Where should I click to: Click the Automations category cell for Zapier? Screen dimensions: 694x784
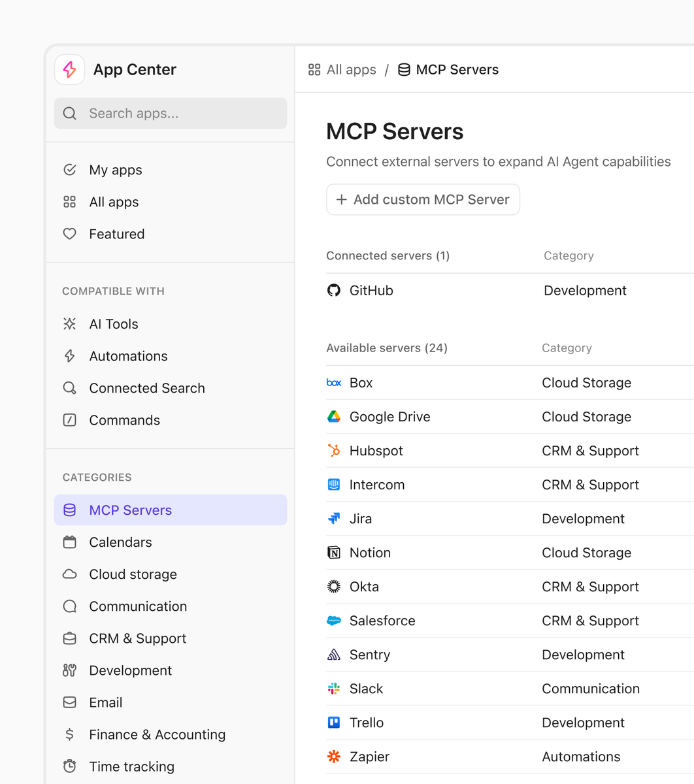click(x=582, y=757)
